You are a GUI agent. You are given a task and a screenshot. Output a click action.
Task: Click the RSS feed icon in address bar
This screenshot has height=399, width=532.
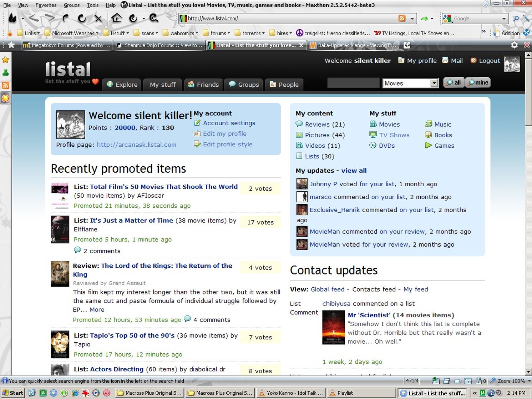tap(402, 19)
